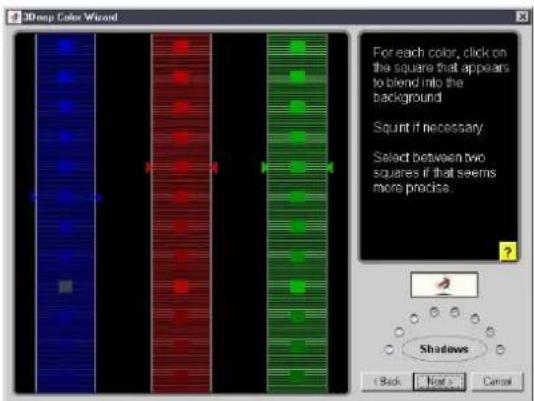Click the Shadows oval label

tap(444, 349)
